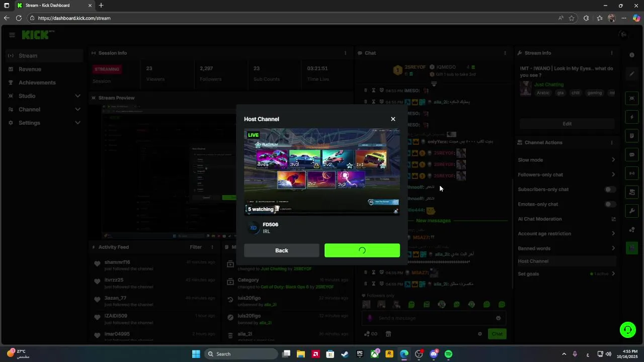Click the lightning bolt icon in right rail
Image resolution: width=644 pixels, height=362 pixels.
632,117
